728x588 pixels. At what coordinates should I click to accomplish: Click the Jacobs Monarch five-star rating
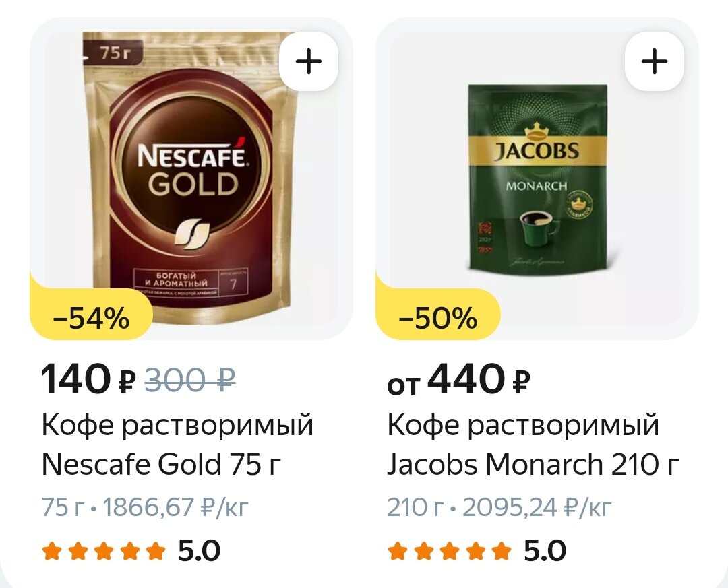point(449,552)
